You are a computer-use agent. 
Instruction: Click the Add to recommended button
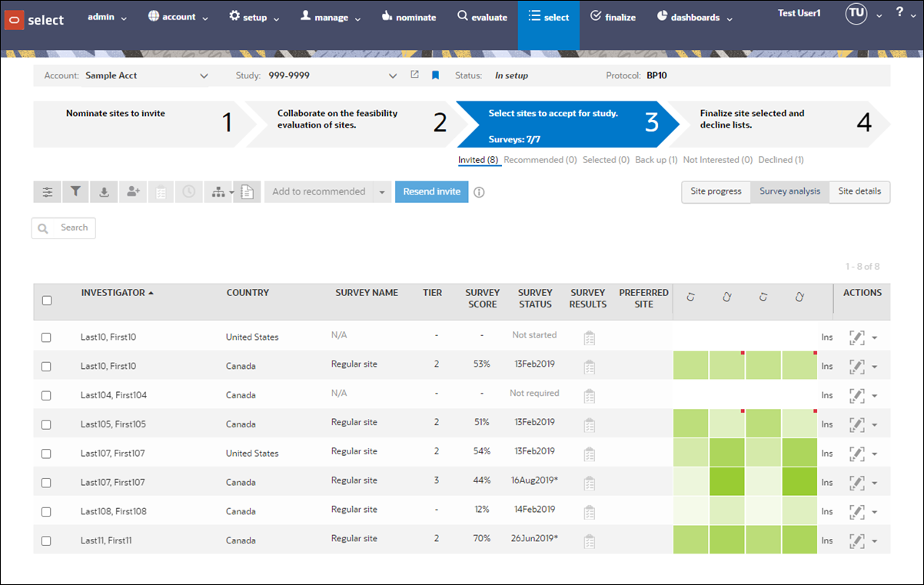pyautogui.click(x=319, y=192)
